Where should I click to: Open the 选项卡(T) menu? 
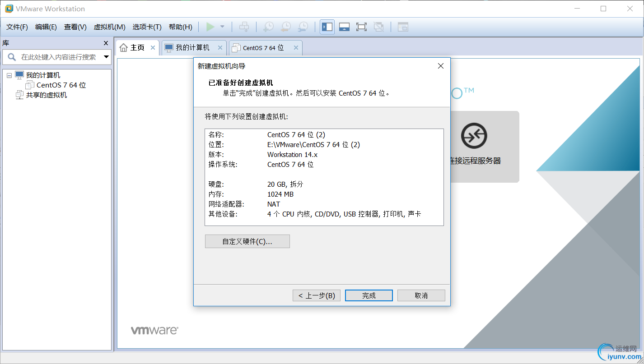click(147, 27)
